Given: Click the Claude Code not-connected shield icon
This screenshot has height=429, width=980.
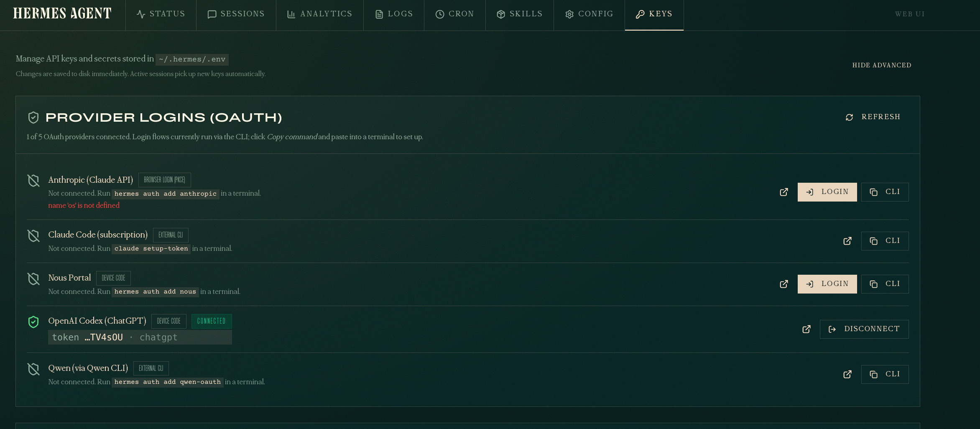Looking at the screenshot, I should tap(33, 236).
